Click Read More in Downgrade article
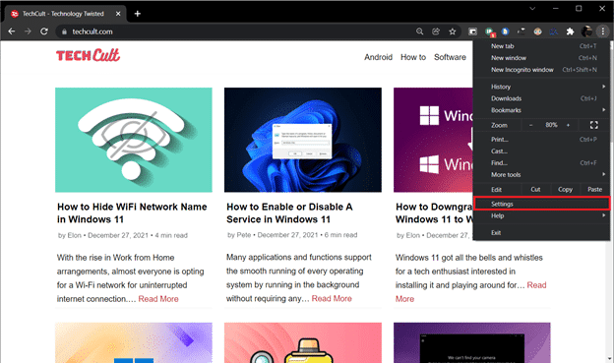 [536, 285]
